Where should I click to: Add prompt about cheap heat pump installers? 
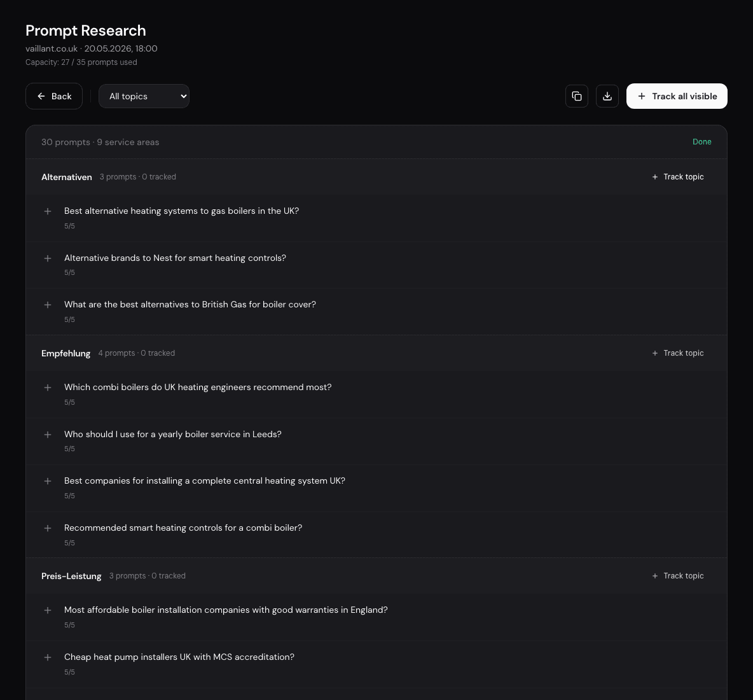(x=48, y=657)
